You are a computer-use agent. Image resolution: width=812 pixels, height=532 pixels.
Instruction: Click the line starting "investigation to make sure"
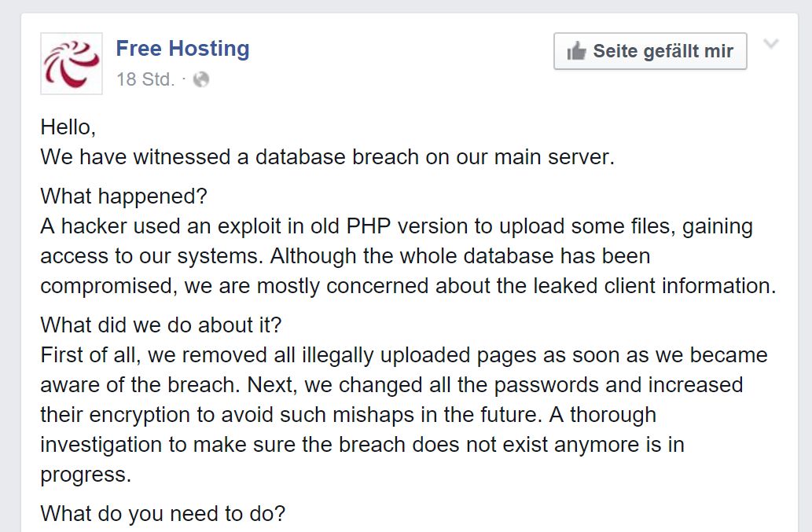point(362,445)
